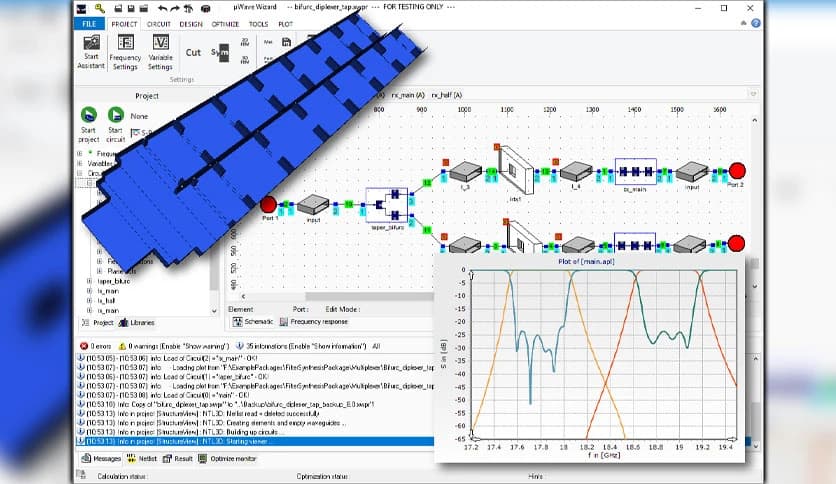Click the green Start circuit icon
This screenshot has width=836, height=484.
[116, 115]
